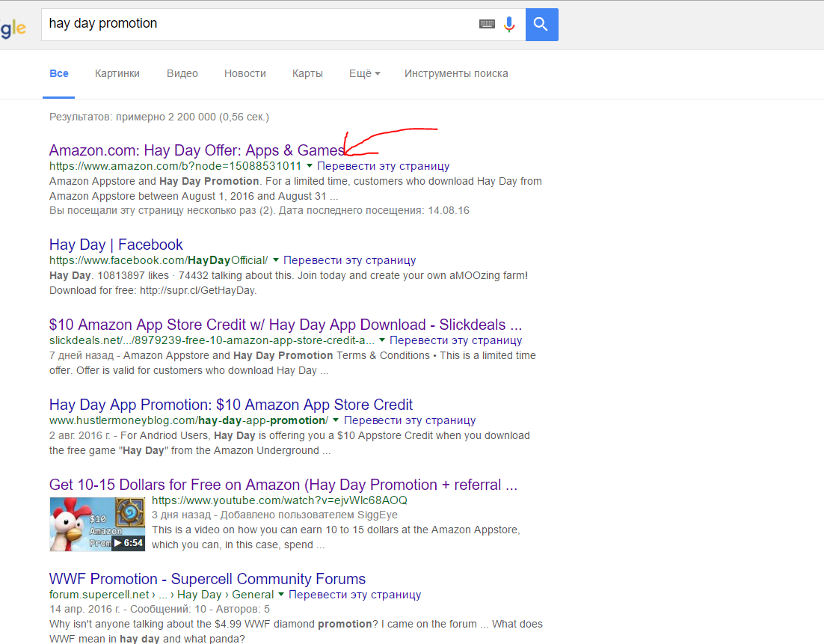Expand dropdown arrow beside slickdeals.net URL

382,340
